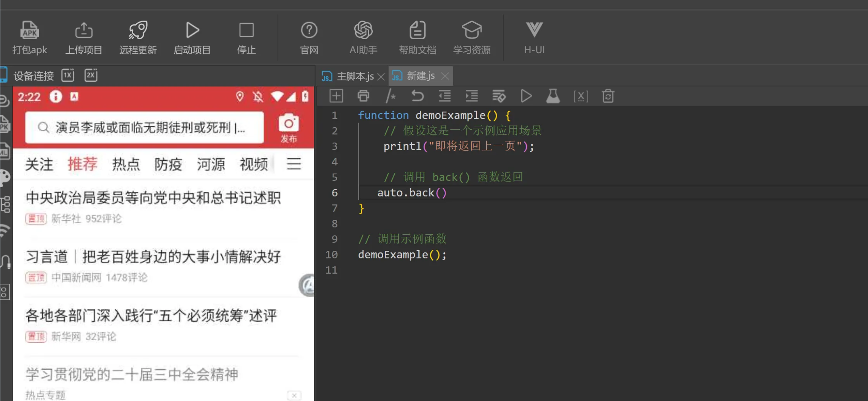Click the palette icon in left sidebar
The height and width of the screenshot is (401, 868).
point(5,177)
